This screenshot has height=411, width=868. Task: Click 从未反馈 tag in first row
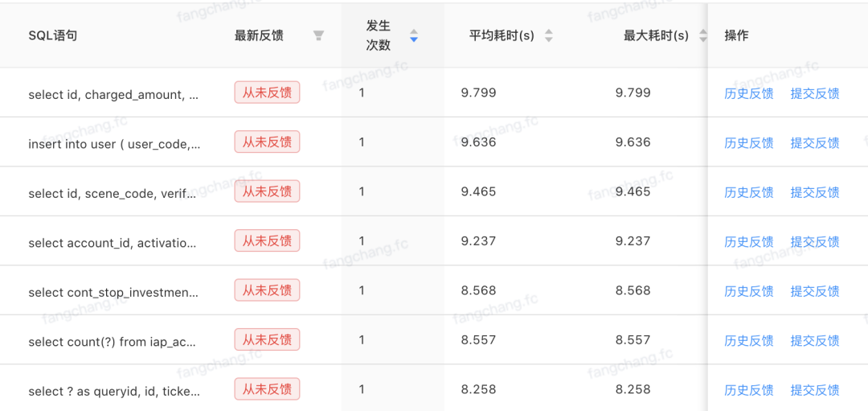267,92
